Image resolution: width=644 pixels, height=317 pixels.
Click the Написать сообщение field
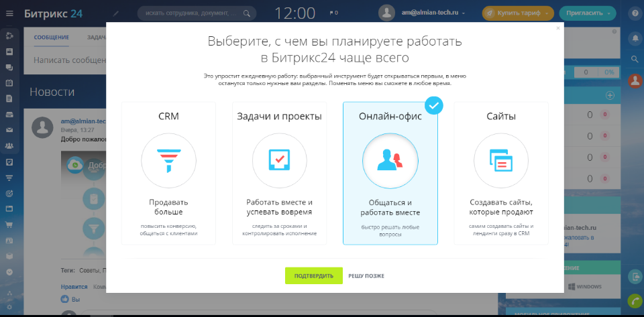click(x=70, y=60)
